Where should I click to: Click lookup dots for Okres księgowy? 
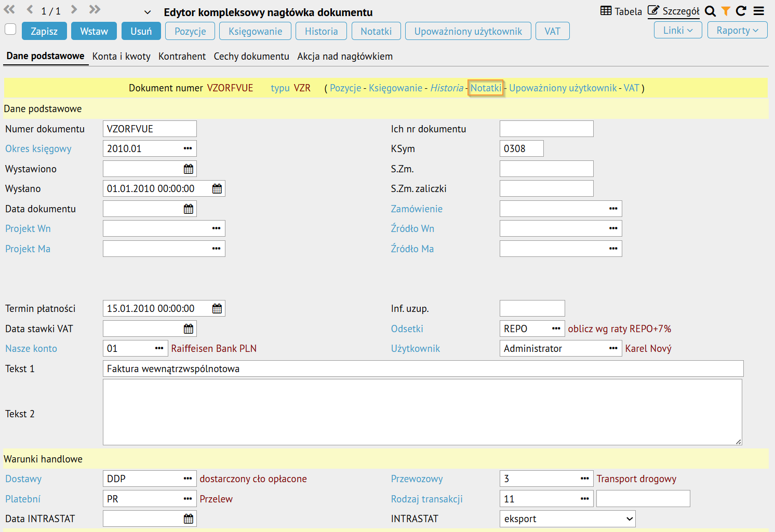[188, 149]
